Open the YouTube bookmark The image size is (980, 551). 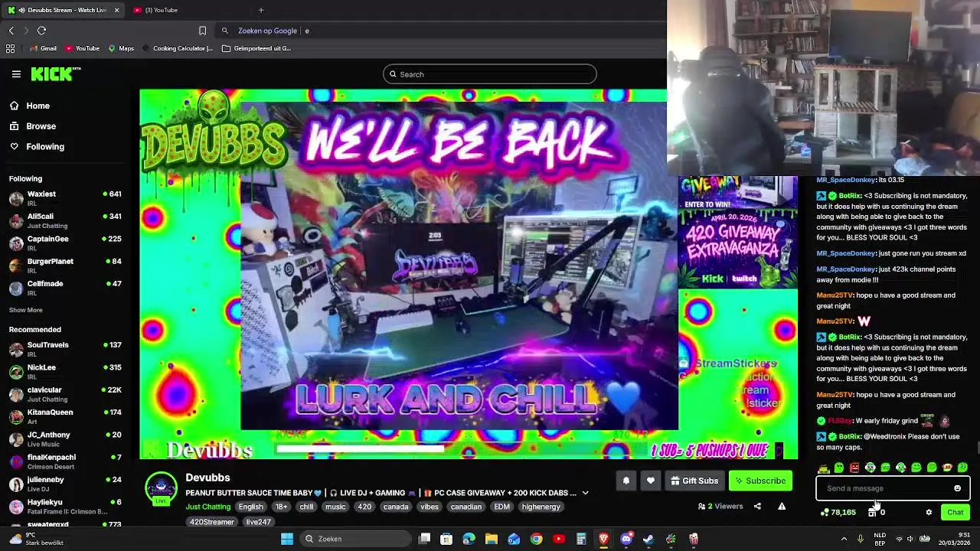coord(82,48)
